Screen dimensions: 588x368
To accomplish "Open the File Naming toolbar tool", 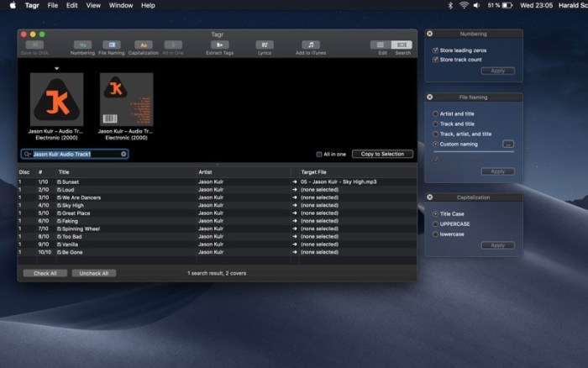I will point(112,45).
